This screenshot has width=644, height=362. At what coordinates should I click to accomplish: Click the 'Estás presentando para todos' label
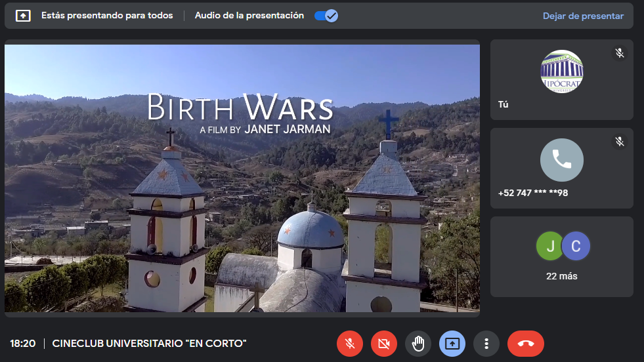(107, 16)
